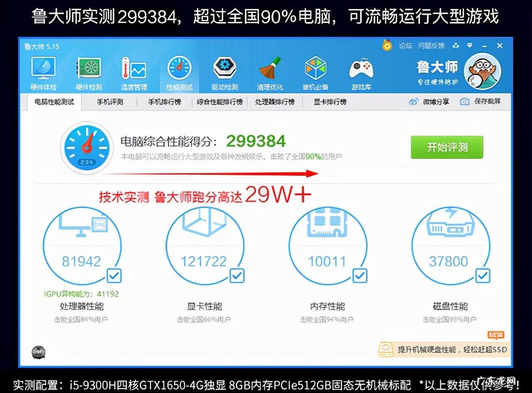Open the 问题反馈 feedback link
Viewport: 532px width, 393px height.
431,45
